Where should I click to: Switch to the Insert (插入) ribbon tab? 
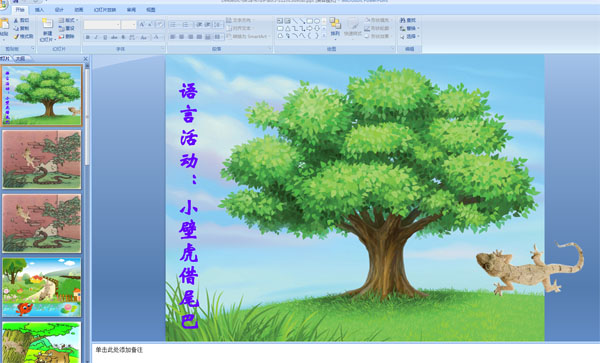pos(39,10)
